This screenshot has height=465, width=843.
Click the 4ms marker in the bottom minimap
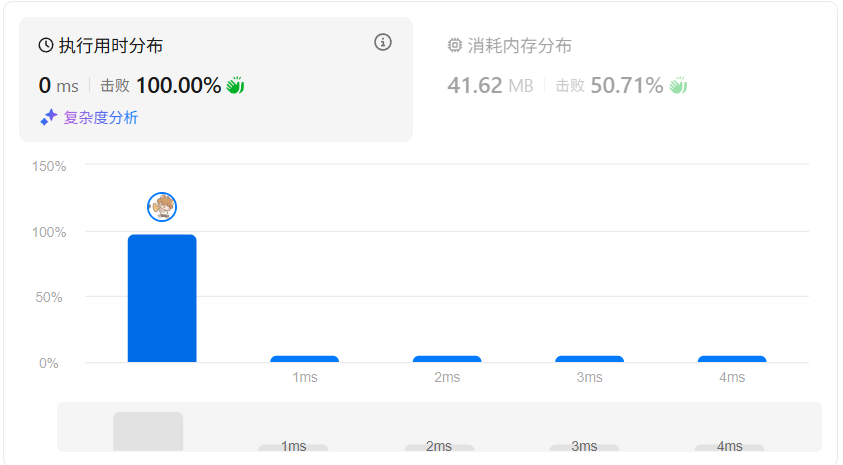point(730,447)
